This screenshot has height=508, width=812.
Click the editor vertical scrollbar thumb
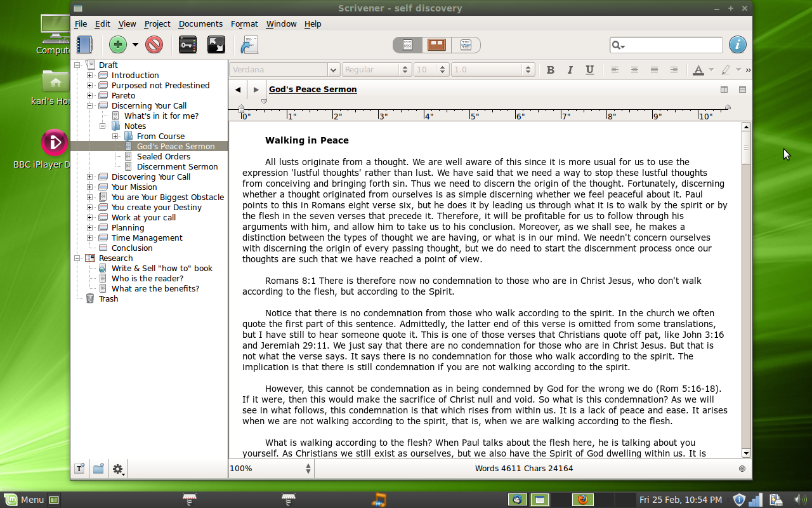pos(746,149)
